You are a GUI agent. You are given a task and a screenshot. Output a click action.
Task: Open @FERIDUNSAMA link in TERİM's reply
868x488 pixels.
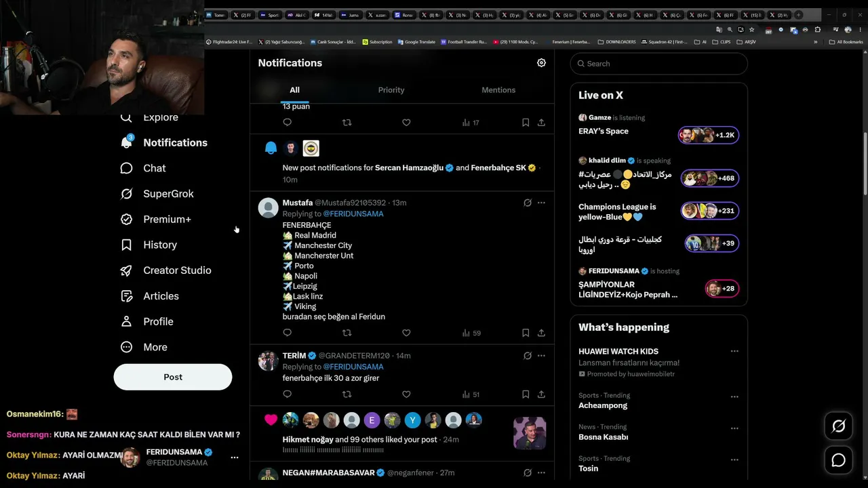353,367
